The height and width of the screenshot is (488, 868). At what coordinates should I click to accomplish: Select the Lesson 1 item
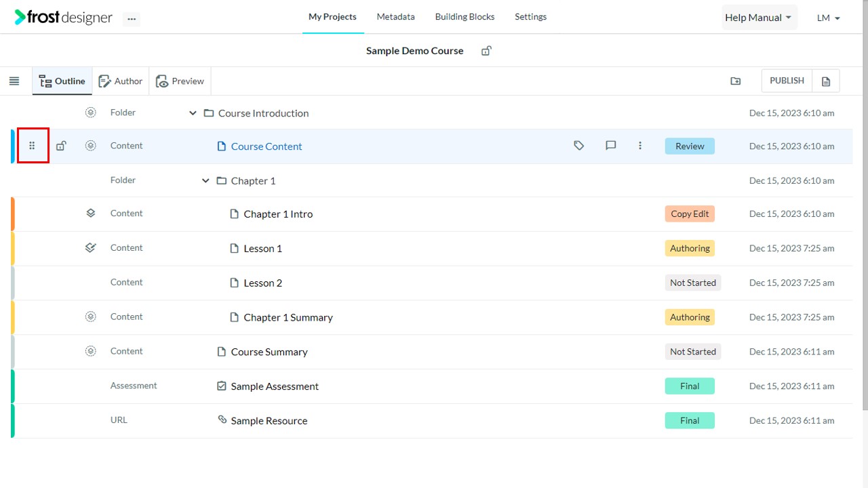[x=263, y=249]
